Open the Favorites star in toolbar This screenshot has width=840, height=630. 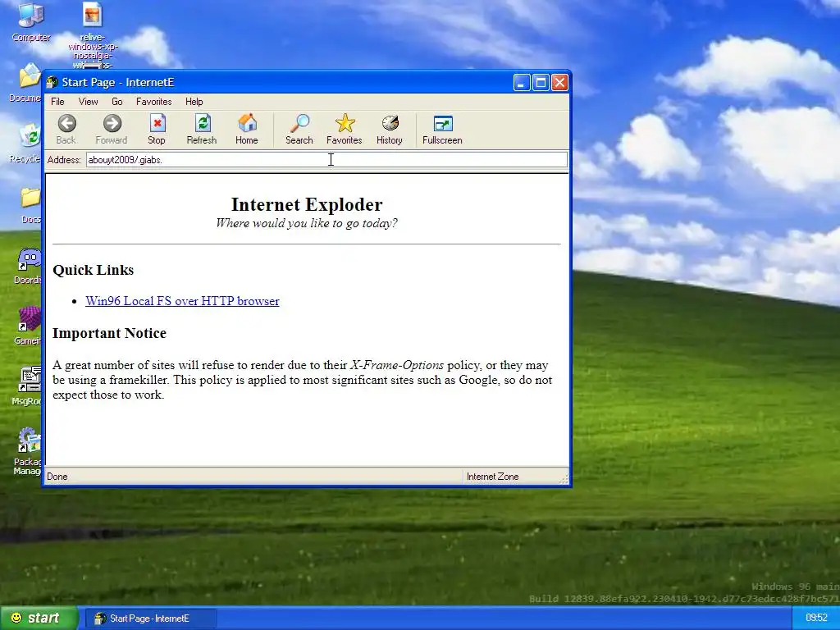(x=345, y=129)
